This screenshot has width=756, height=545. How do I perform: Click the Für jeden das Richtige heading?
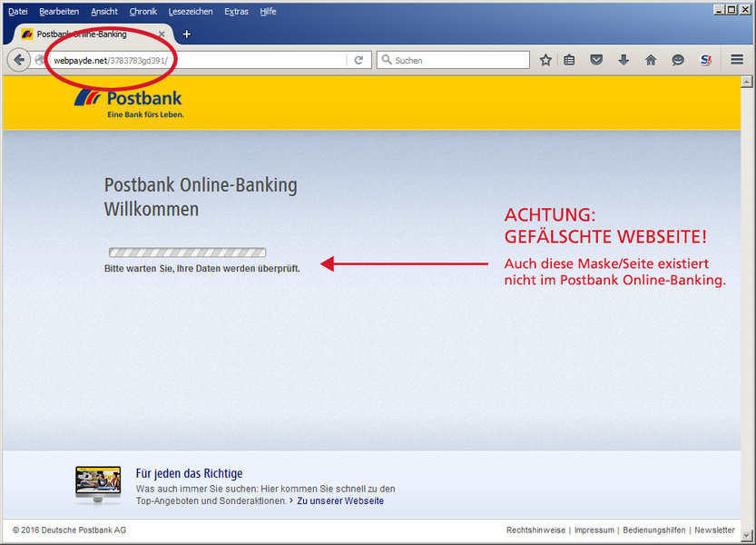[x=189, y=473]
